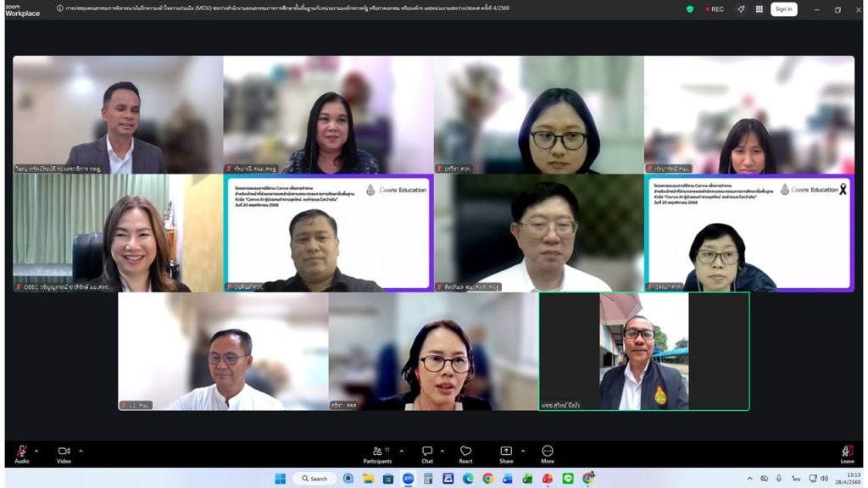Click the REC recording indicator

pos(715,9)
